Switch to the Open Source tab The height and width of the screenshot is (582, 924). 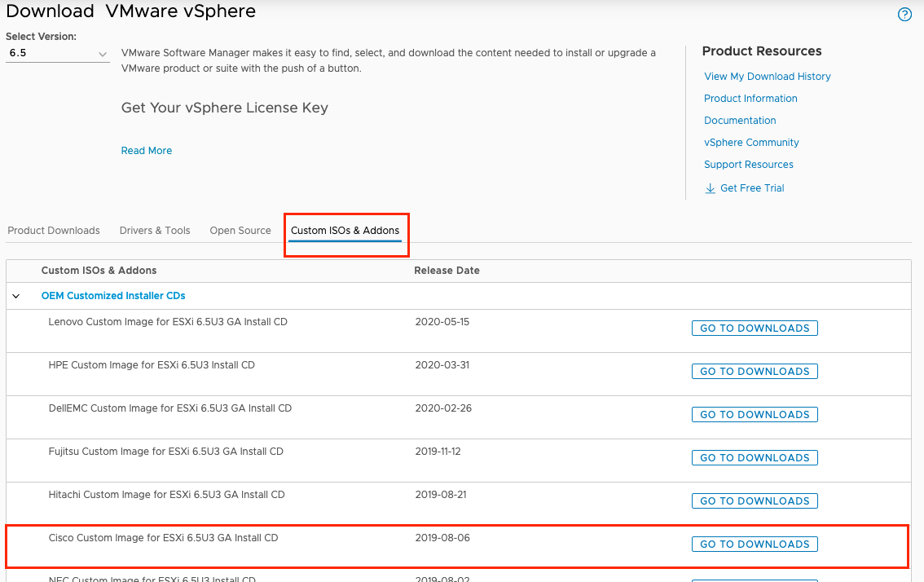pos(240,231)
